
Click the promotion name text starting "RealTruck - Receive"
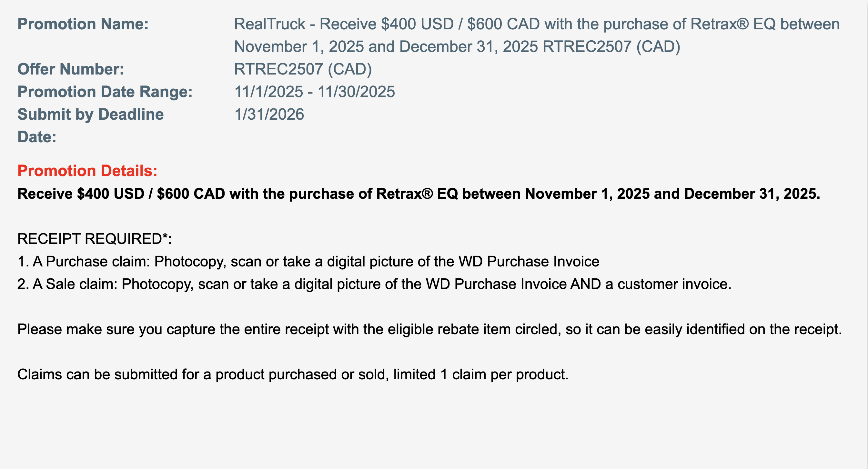(x=536, y=24)
